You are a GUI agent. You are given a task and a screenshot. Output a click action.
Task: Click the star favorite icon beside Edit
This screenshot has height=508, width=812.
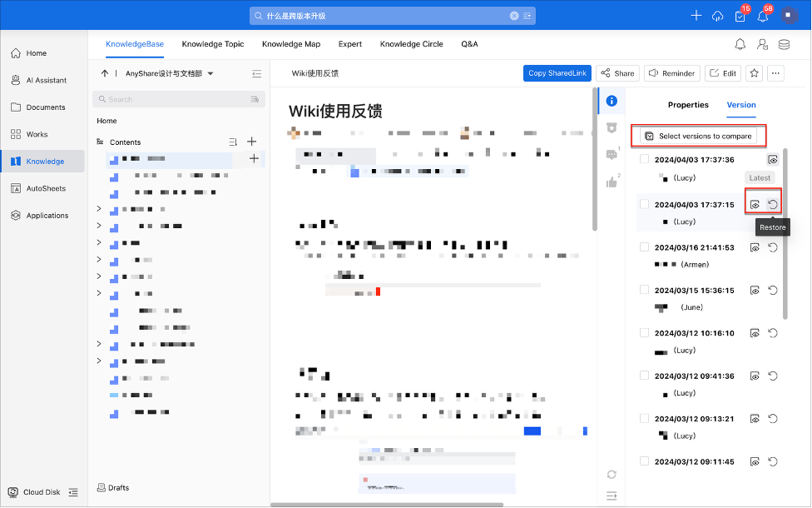(754, 73)
